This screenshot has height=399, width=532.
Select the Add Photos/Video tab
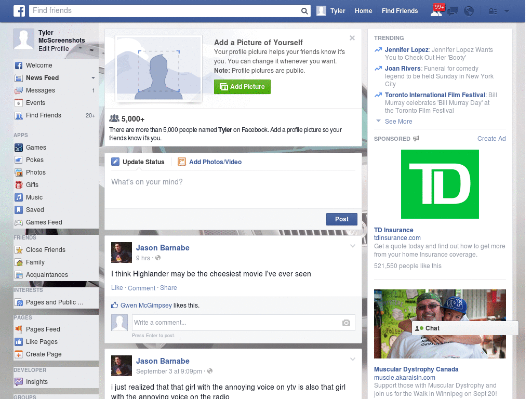coord(210,162)
